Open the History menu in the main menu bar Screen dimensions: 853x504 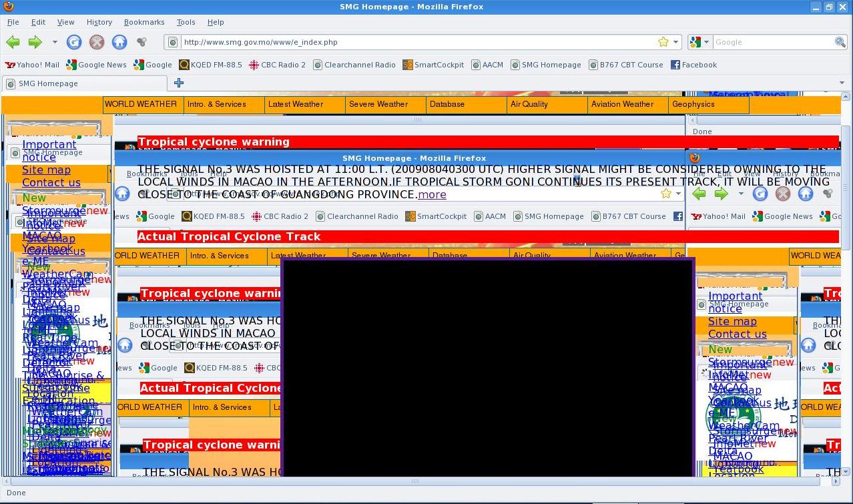coord(99,22)
